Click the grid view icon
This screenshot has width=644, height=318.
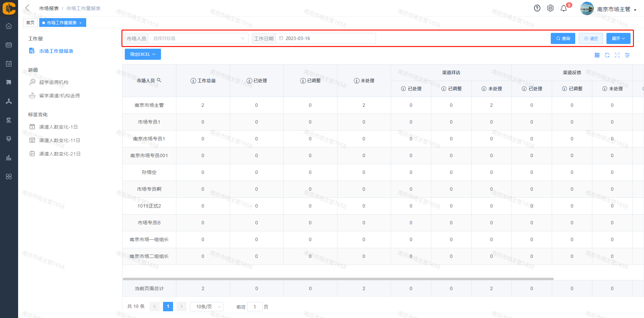coord(597,55)
